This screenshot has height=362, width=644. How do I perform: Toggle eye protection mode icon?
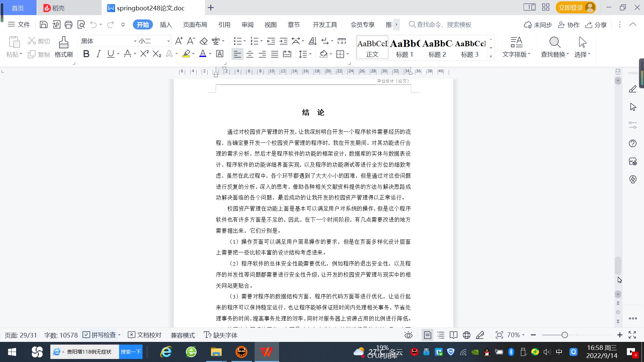coord(408,335)
